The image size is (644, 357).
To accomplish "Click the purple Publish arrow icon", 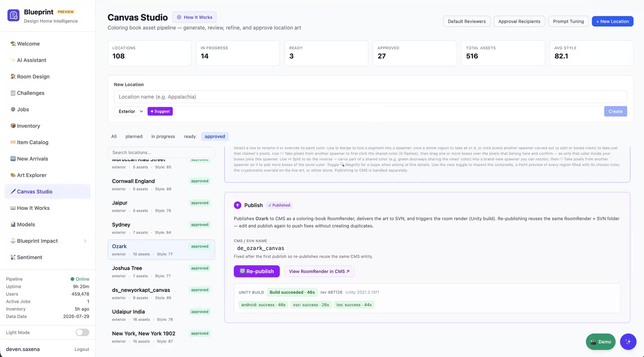I will click(x=238, y=205).
